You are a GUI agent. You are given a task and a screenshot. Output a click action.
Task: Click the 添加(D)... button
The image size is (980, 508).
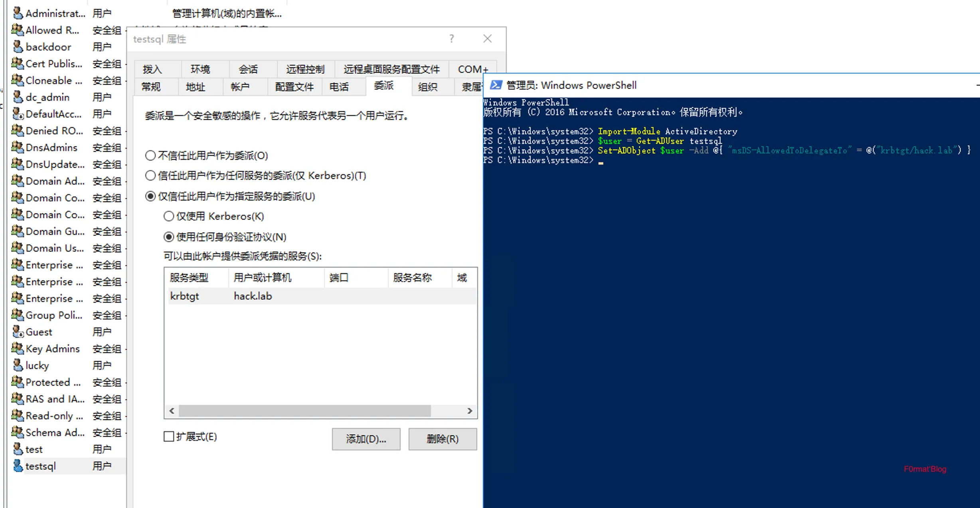[366, 439]
